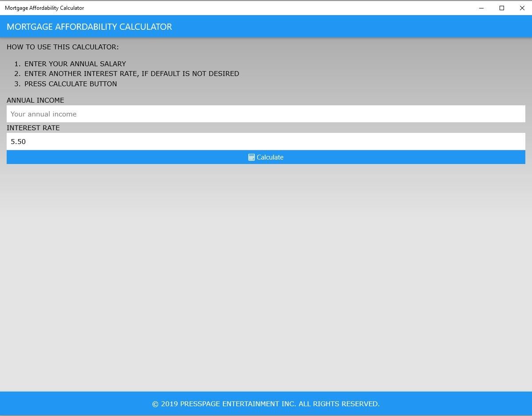Click the PRESS CALCULATE BUTTON instruction
The width and height of the screenshot is (532, 416).
pyautogui.click(x=71, y=84)
